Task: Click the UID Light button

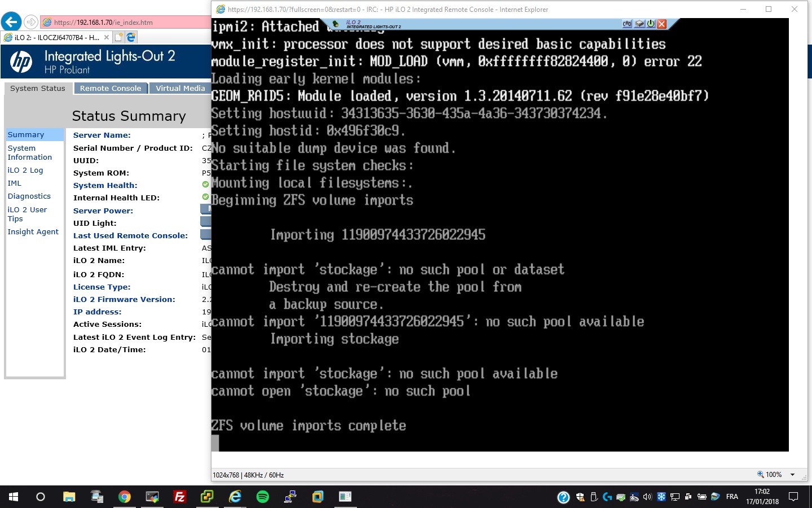Action: [206, 221]
